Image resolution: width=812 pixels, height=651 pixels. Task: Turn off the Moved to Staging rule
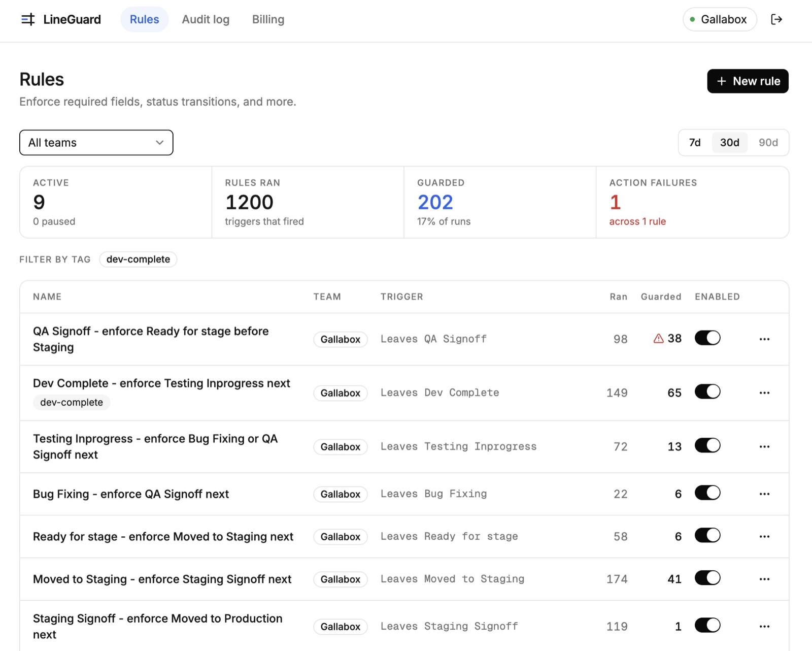click(707, 578)
